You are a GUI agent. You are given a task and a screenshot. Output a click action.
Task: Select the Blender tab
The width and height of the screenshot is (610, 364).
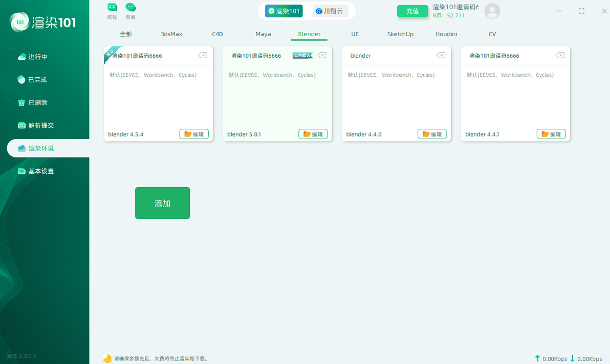pos(309,34)
